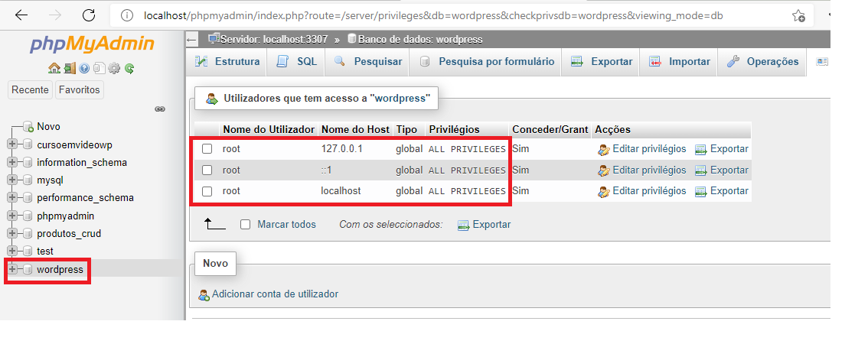
Task: Open navigation panel settings gear icon
Action: coord(114,69)
